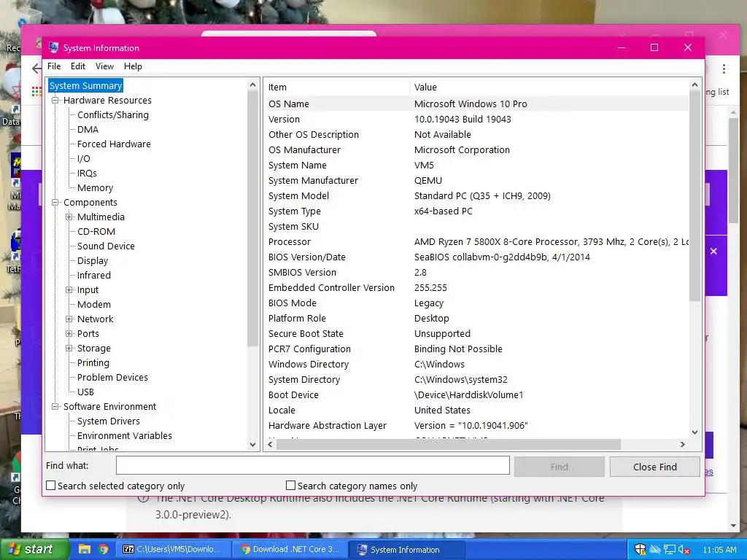This screenshot has width=747, height=560.
Task: Click the Value column header
Action: (x=549, y=87)
